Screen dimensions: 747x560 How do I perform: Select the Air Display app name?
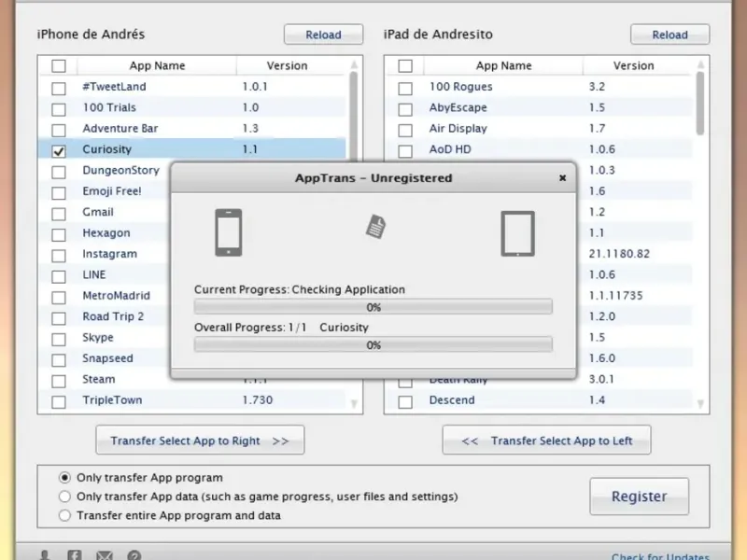pos(458,128)
